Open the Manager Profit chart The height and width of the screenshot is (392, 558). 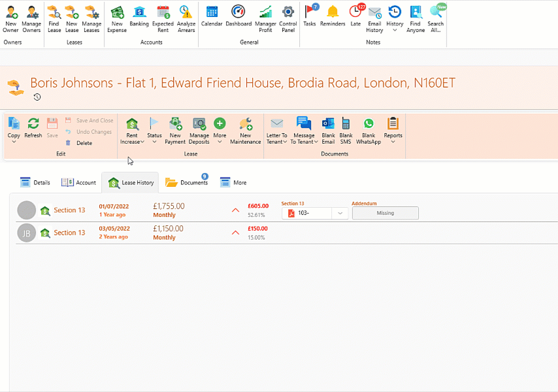[x=265, y=12]
